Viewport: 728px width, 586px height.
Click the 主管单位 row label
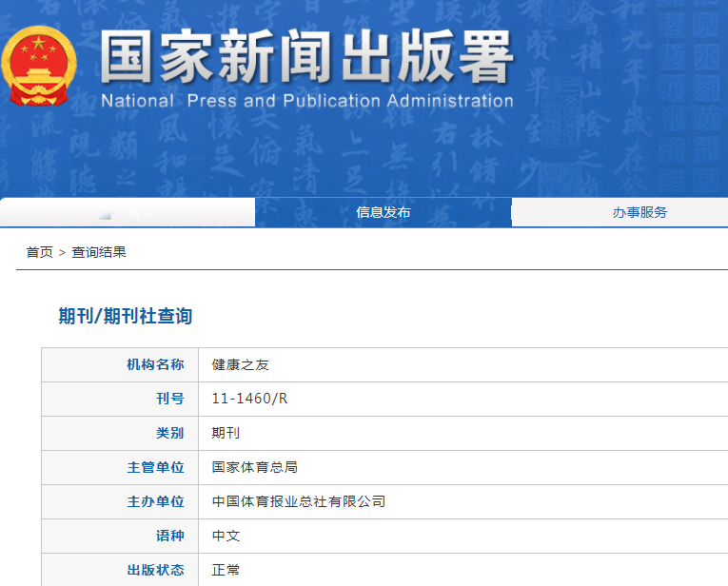pos(155,467)
